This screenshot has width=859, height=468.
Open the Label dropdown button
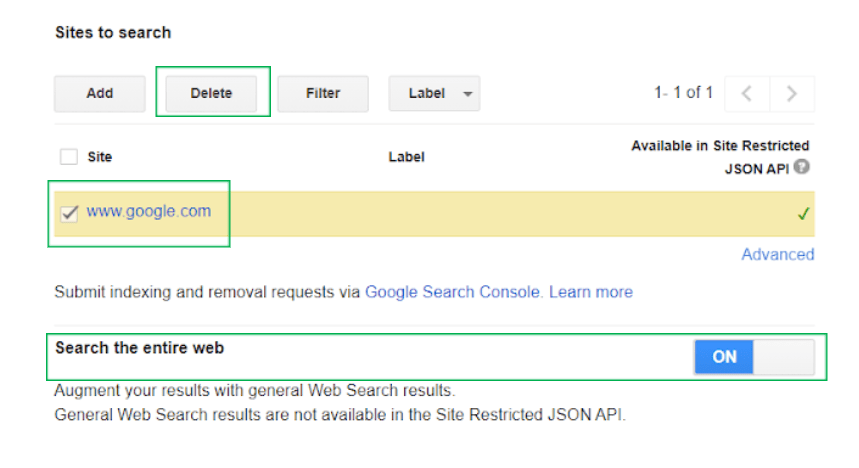[434, 94]
